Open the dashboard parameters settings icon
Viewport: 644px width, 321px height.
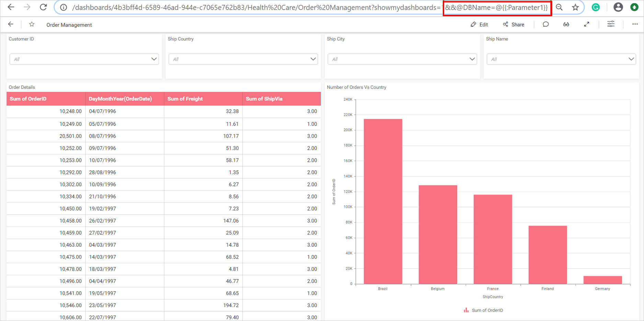click(x=611, y=24)
